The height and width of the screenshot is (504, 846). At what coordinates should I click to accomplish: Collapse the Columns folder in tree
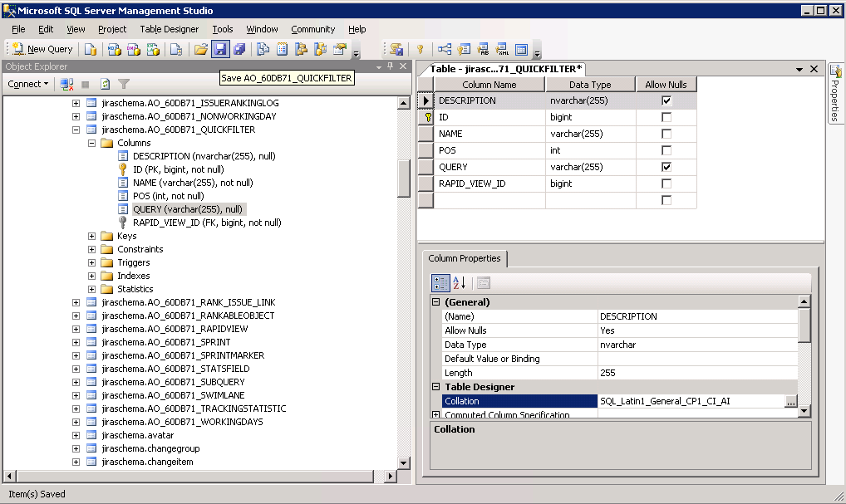92,143
